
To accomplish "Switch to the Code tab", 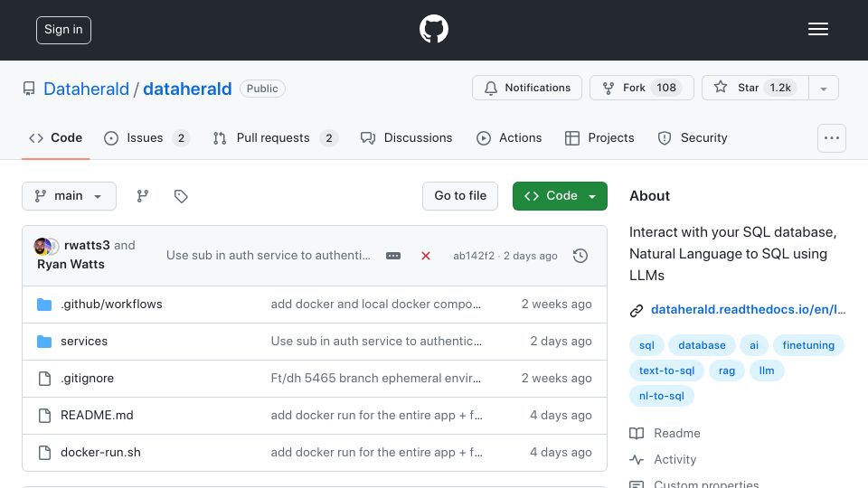I will [55, 137].
